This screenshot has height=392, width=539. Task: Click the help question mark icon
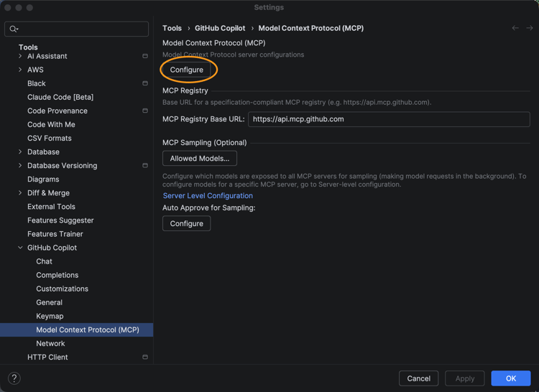(14, 378)
